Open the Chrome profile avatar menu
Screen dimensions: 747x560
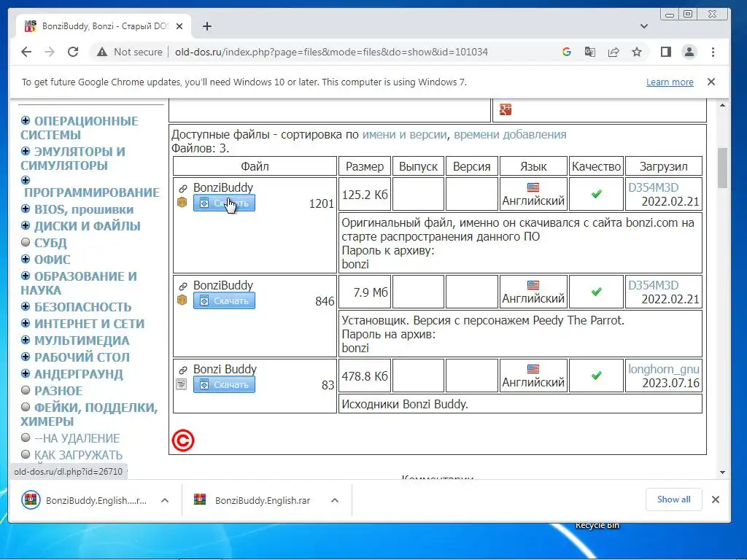coord(689,52)
